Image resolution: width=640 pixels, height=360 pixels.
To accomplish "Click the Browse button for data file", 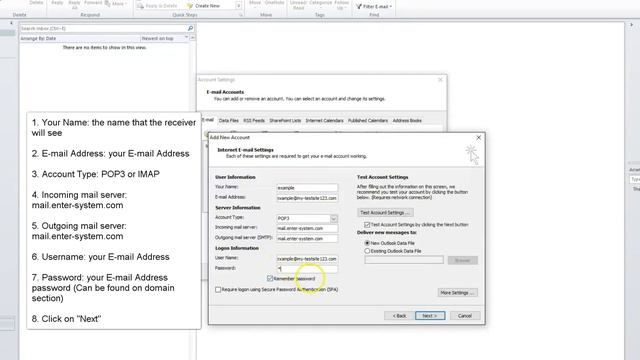I will point(462,260).
